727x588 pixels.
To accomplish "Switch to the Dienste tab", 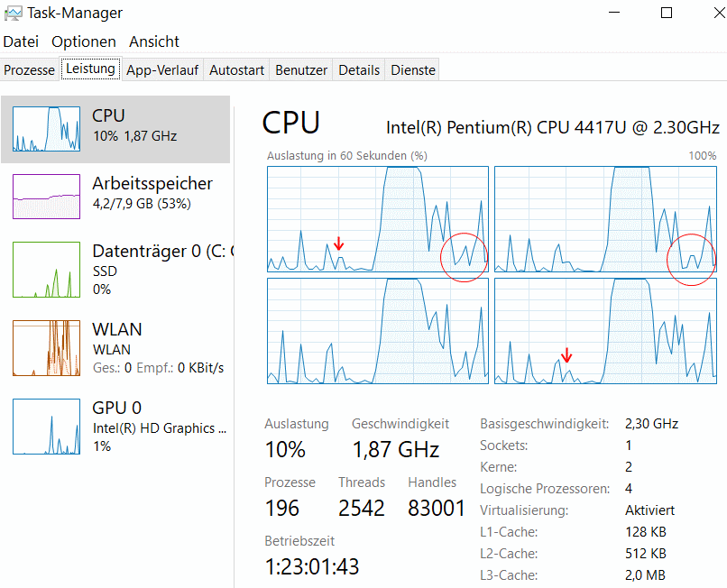I will click(413, 70).
